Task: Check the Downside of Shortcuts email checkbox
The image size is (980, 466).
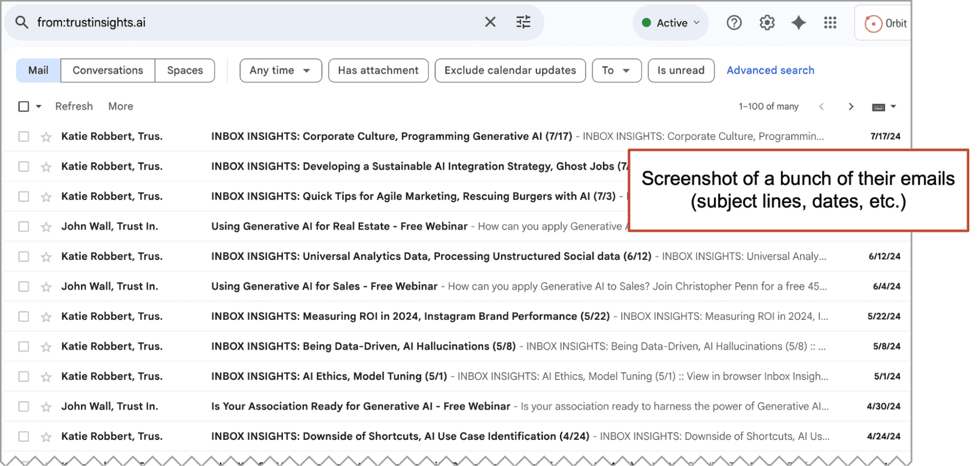Action: pos(24,436)
